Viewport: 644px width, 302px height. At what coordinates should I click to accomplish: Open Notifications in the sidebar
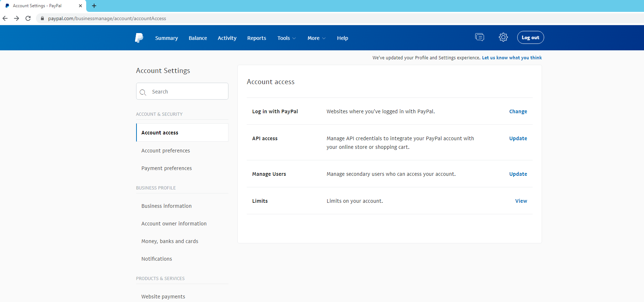click(x=157, y=259)
